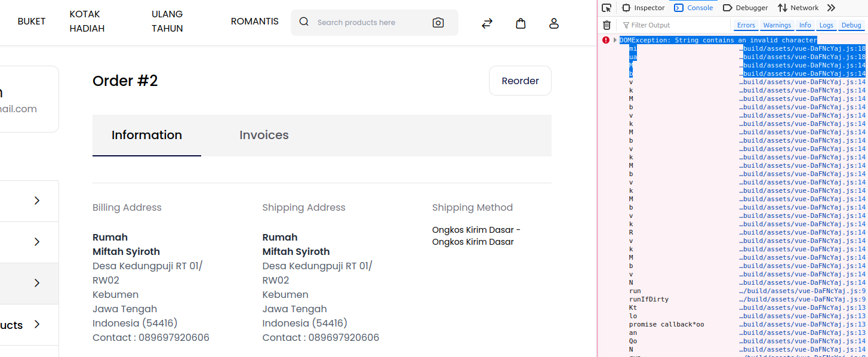Click the user profile icon
868x357 pixels.
click(x=554, y=23)
